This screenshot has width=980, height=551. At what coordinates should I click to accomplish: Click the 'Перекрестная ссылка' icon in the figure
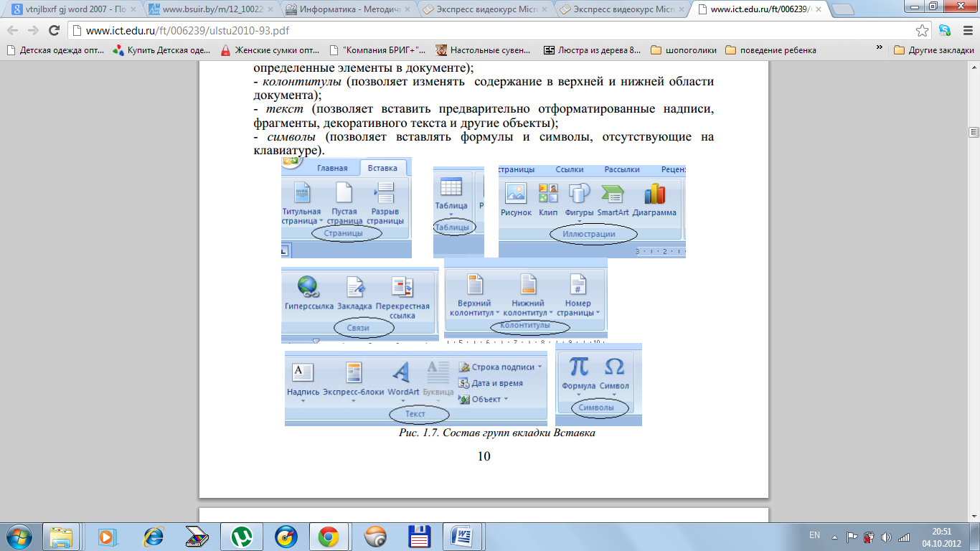point(402,287)
